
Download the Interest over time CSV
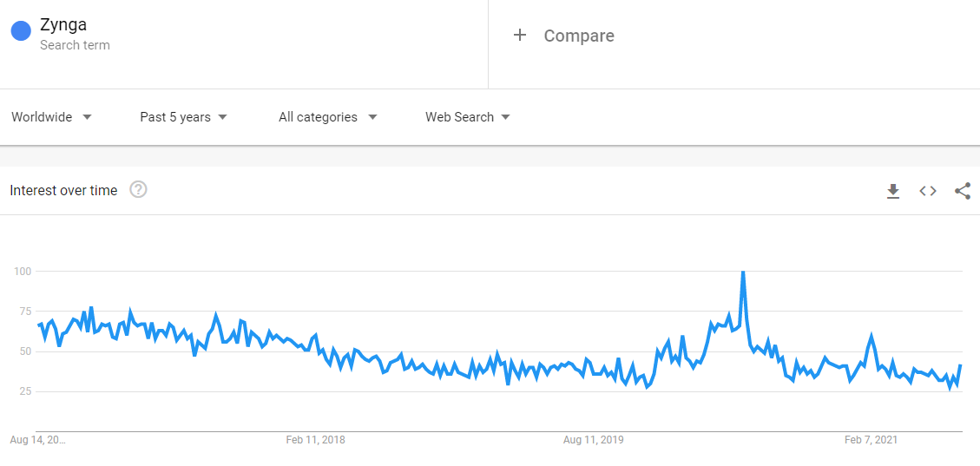[893, 191]
